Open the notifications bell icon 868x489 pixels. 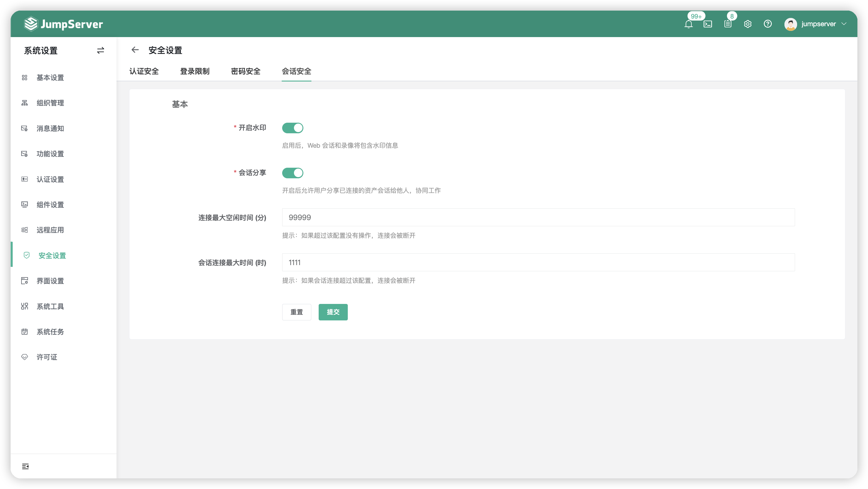tap(689, 24)
